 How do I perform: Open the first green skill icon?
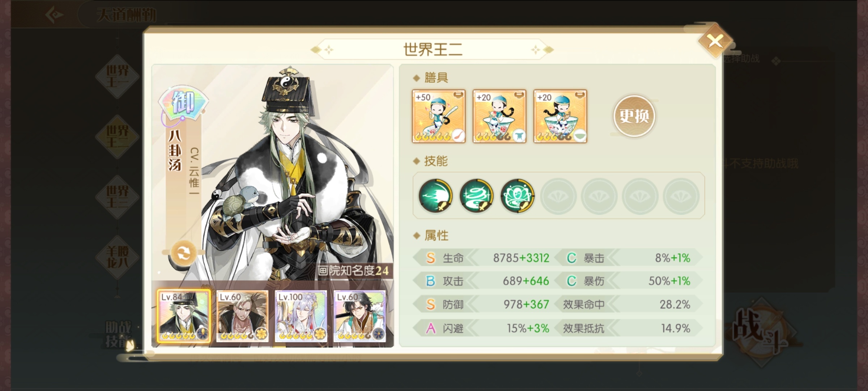coord(435,195)
